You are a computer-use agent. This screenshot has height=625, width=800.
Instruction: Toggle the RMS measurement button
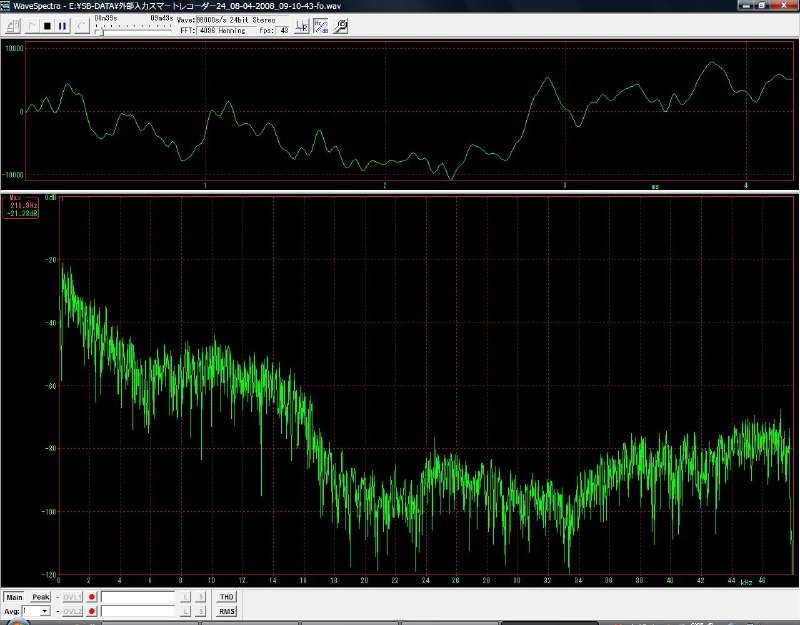pyautogui.click(x=226, y=610)
